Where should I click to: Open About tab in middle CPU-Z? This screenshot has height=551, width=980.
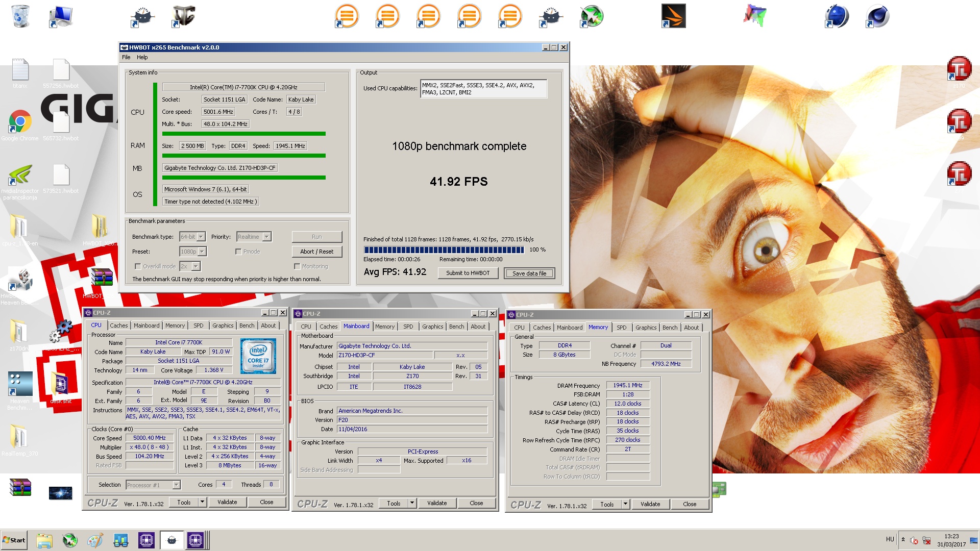[478, 327]
